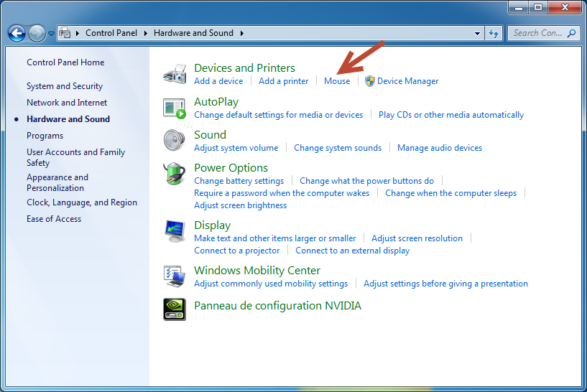This screenshot has height=392, width=587.
Task: Select Hardware and Sound in sidebar
Action: 68,119
